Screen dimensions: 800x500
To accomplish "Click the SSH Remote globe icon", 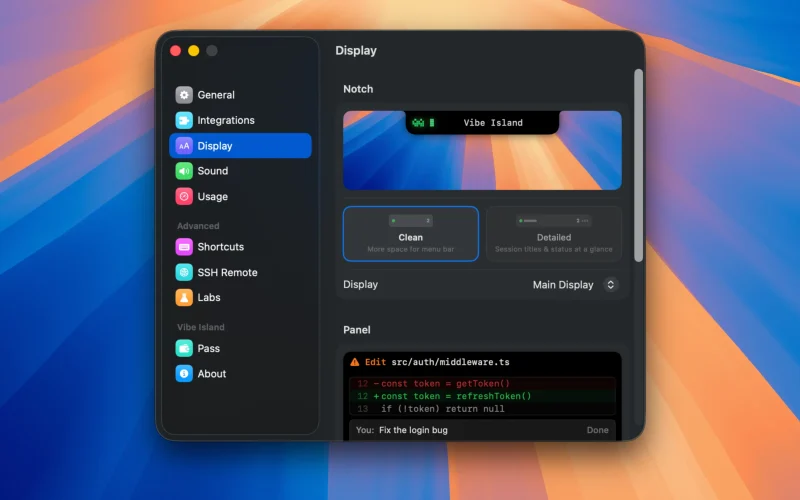I will pyautogui.click(x=184, y=272).
